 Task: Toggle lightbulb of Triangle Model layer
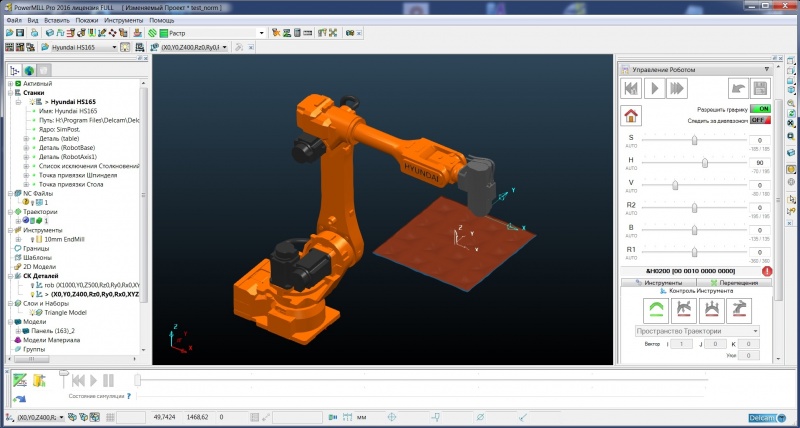(x=33, y=312)
